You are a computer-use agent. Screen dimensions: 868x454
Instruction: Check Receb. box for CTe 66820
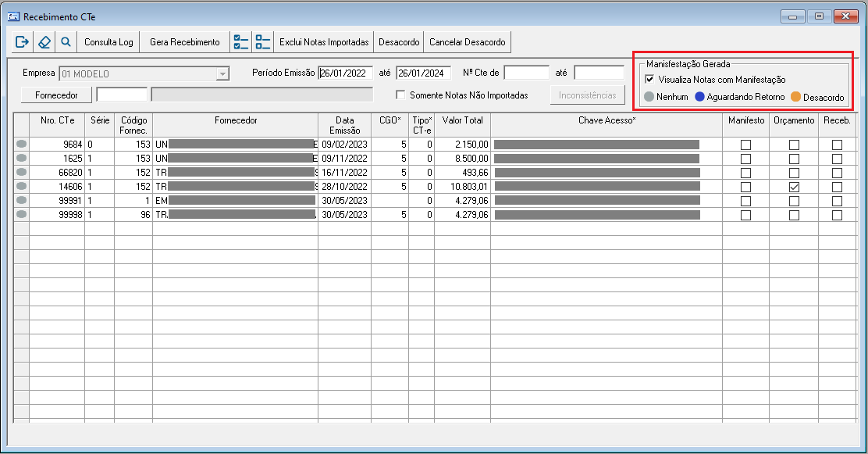837,173
